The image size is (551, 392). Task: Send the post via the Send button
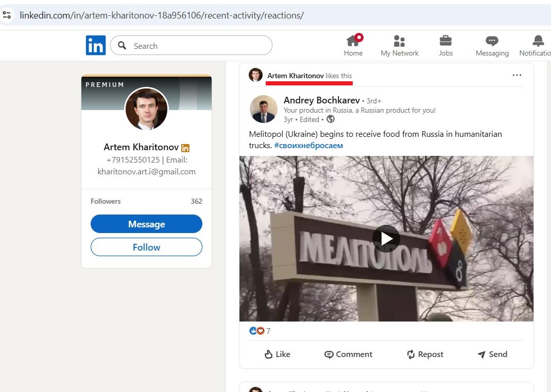[492, 354]
